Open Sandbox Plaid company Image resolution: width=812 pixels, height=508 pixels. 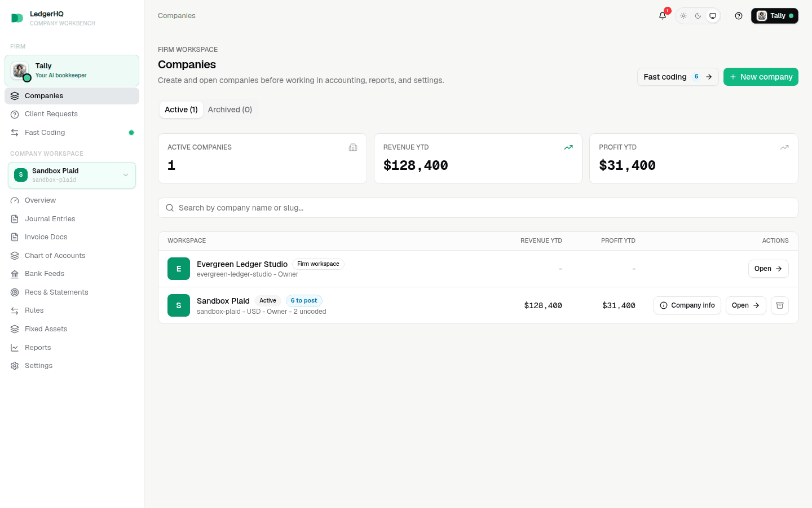point(745,305)
